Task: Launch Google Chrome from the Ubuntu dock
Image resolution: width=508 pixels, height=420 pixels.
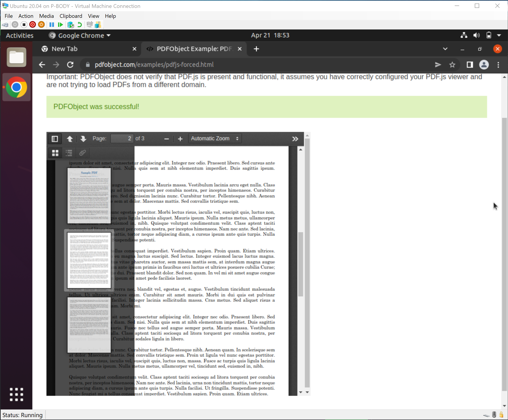Action: click(x=16, y=87)
